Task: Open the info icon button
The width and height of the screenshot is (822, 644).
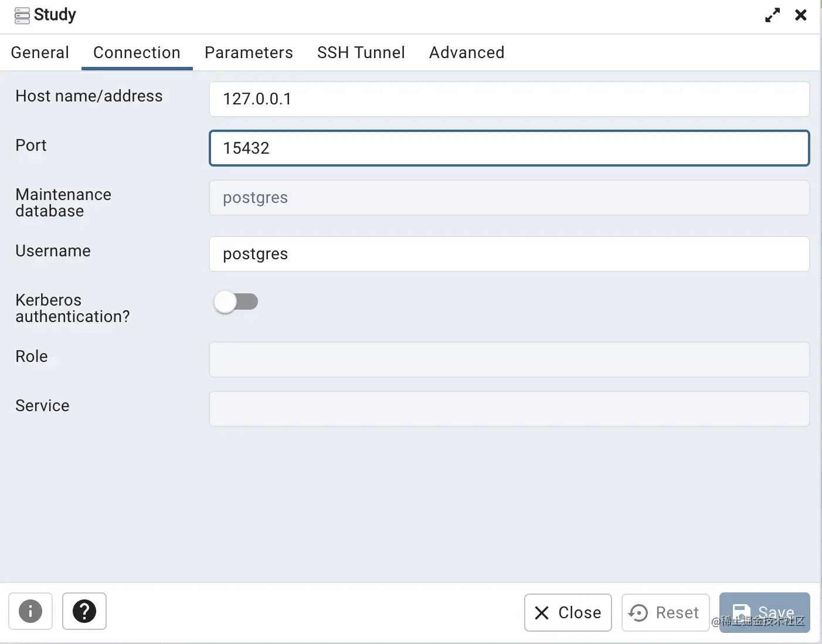Action: [30, 611]
